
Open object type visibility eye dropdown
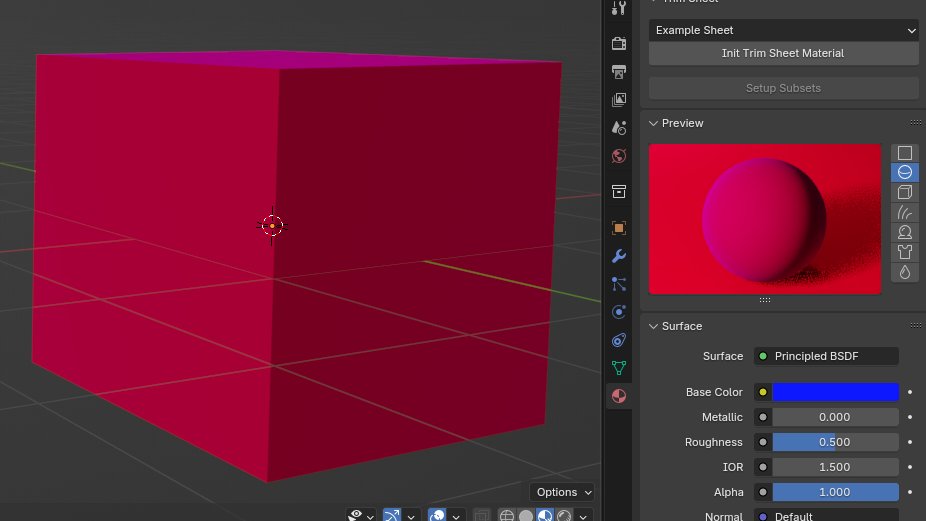coord(361,515)
